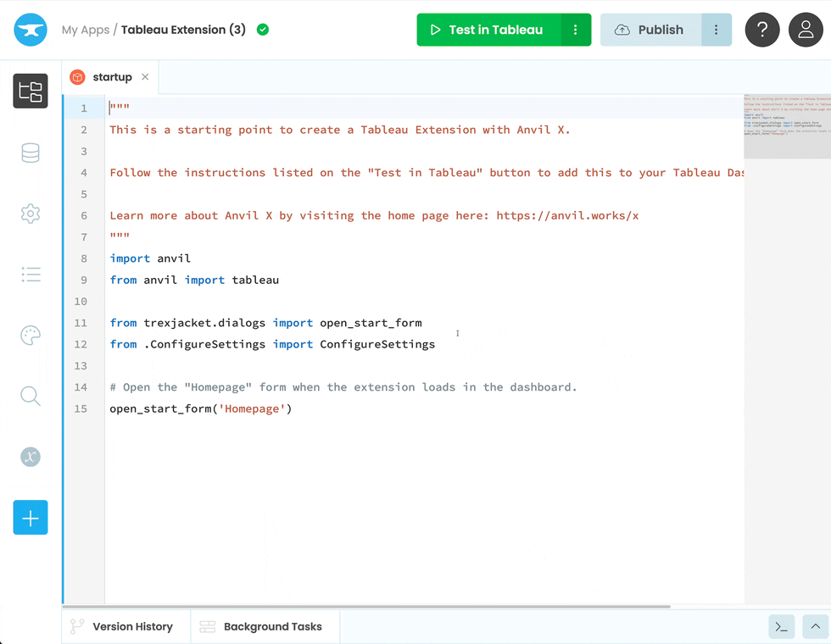Viewport: 831px width, 644px height.
Task: Click the green saved-status checkmark
Action: pos(263,30)
